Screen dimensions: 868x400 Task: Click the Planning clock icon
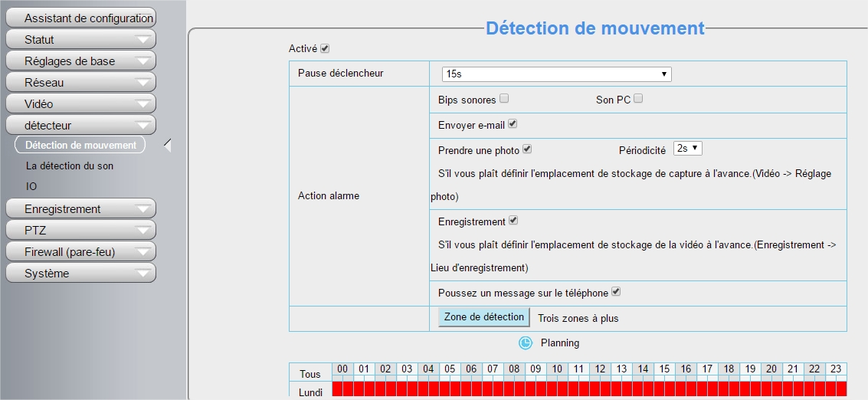click(x=525, y=343)
